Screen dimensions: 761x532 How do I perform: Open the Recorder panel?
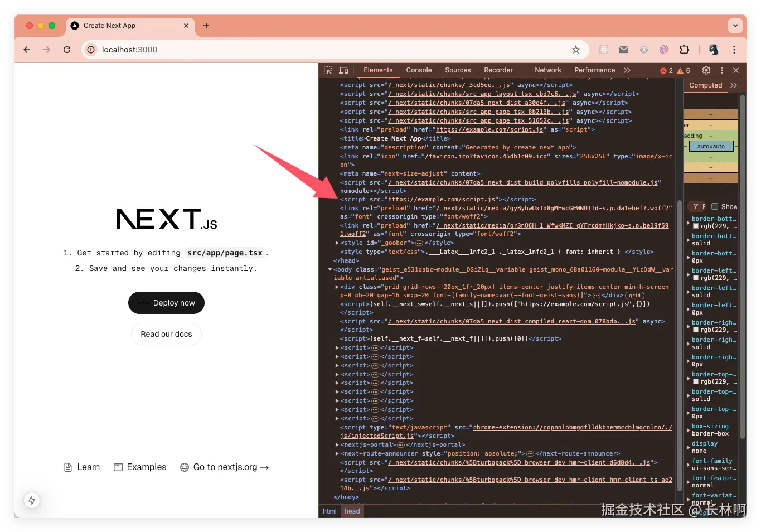tap(498, 70)
